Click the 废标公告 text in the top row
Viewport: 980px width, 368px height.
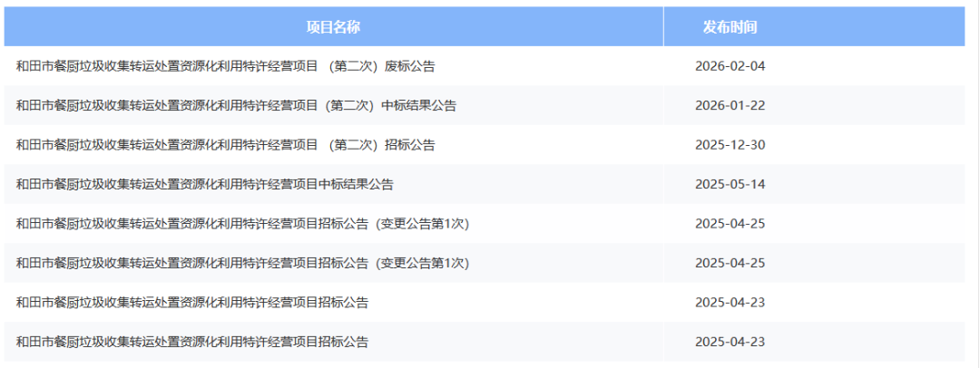(410, 66)
